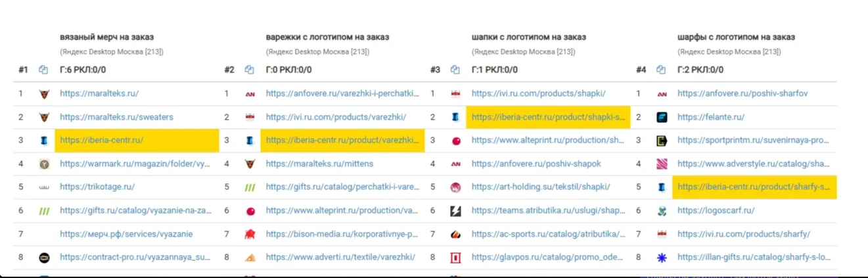The width and height of the screenshot is (868, 278).
Task: Click favicon beside anfovere.ru/varezhki link
Action: pos(250,94)
